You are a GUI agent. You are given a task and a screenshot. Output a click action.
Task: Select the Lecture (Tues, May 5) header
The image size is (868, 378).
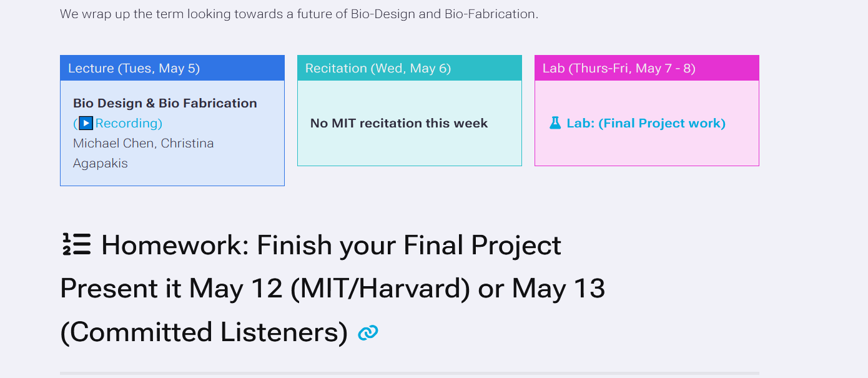click(172, 68)
